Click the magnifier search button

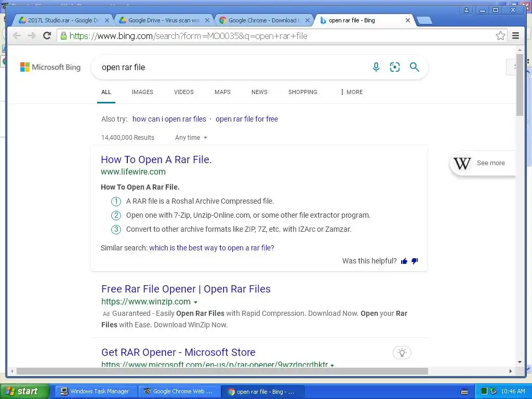tap(414, 67)
